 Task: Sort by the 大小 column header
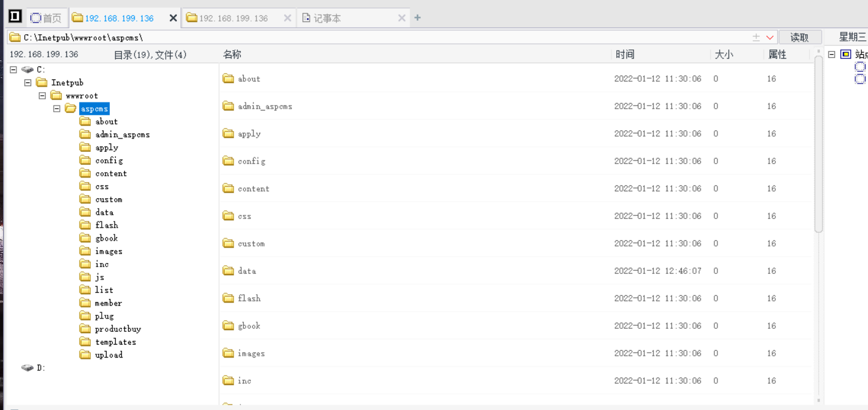pyautogui.click(x=724, y=54)
